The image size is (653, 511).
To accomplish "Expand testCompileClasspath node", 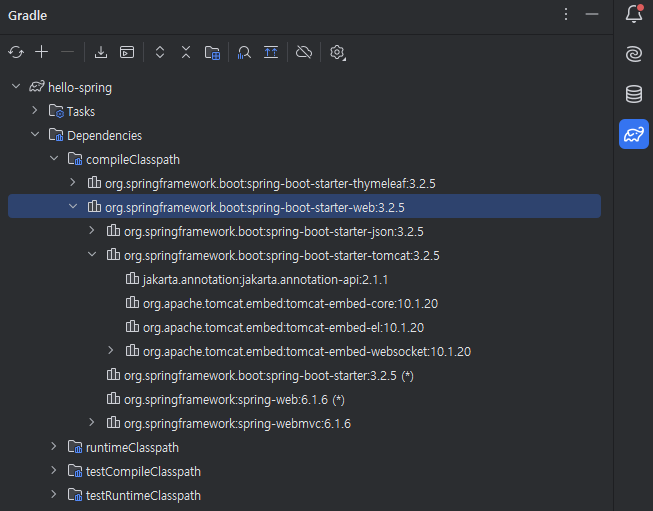I will 54,470.
